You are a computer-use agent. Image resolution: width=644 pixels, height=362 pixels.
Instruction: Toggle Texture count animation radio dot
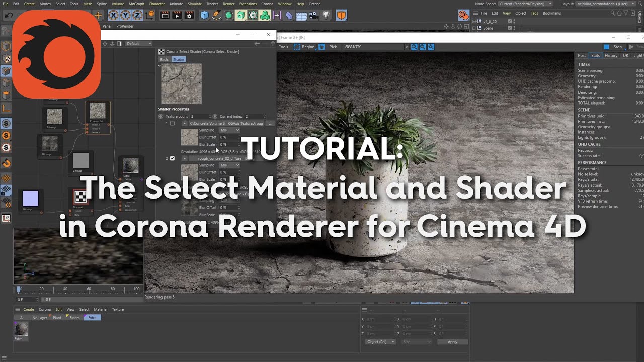click(x=161, y=116)
